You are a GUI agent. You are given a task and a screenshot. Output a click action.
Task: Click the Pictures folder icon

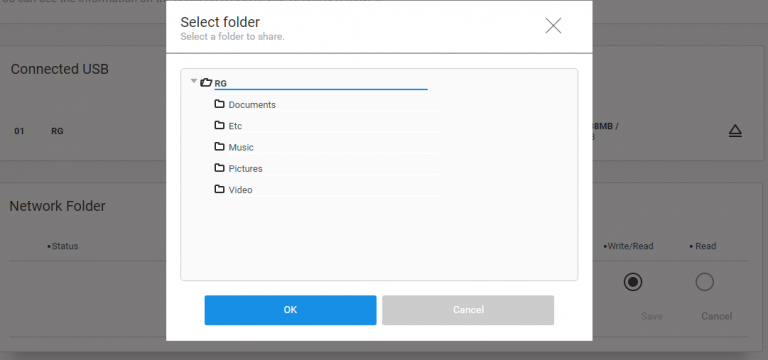219,168
